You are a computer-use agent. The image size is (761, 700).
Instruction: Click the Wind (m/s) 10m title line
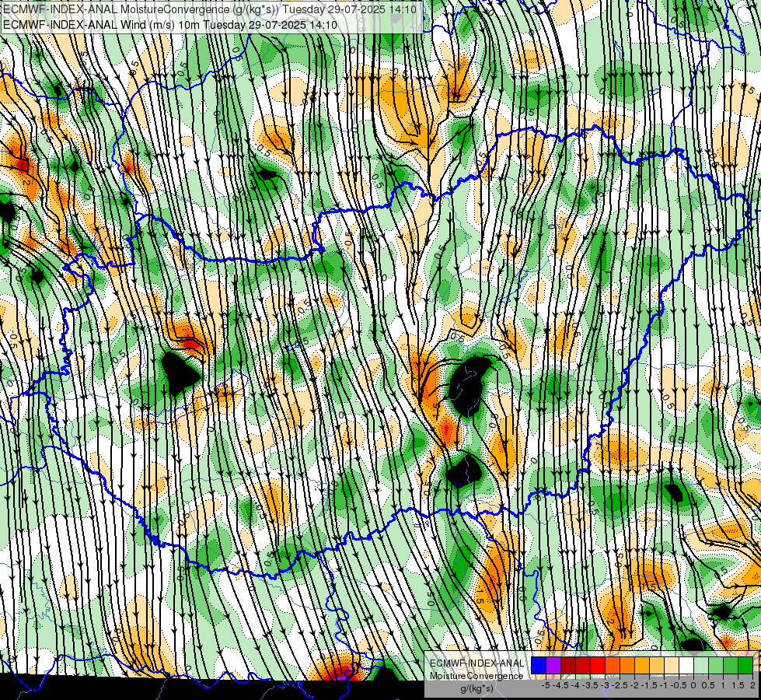click(x=170, y=24)
